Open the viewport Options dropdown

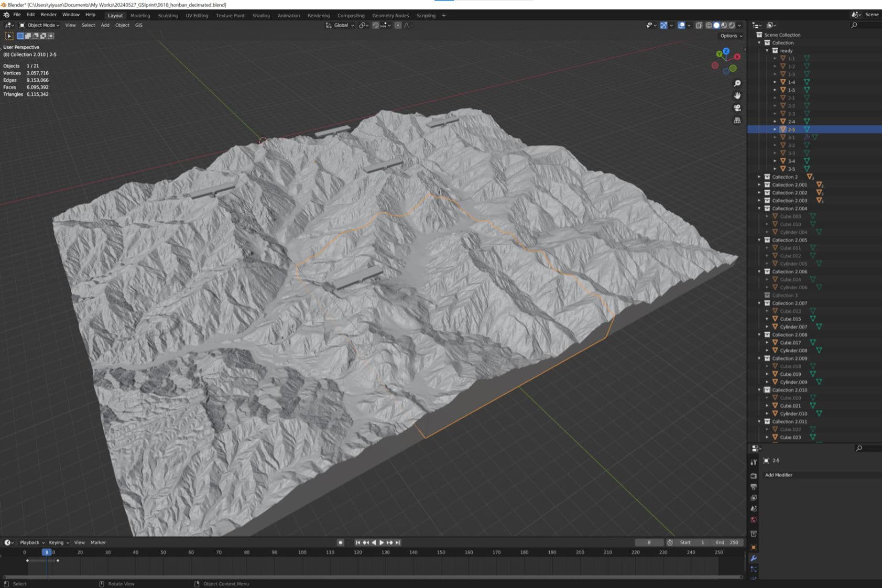(x=731, y=36)
